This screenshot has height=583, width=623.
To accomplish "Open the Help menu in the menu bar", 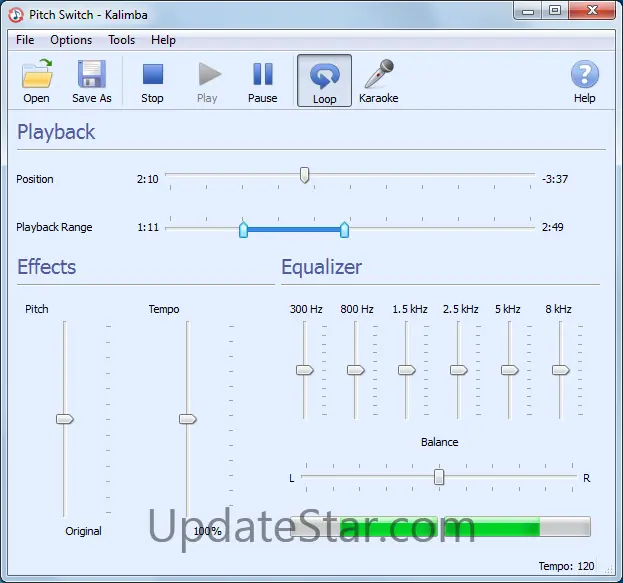I will 163,40.
